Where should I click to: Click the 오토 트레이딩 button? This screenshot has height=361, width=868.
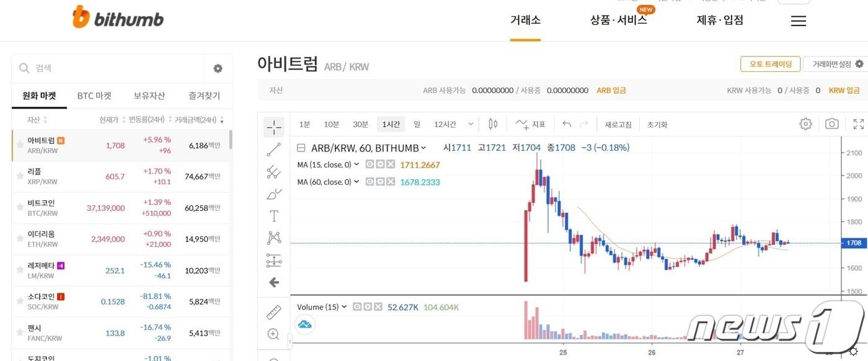pos(770,64)
